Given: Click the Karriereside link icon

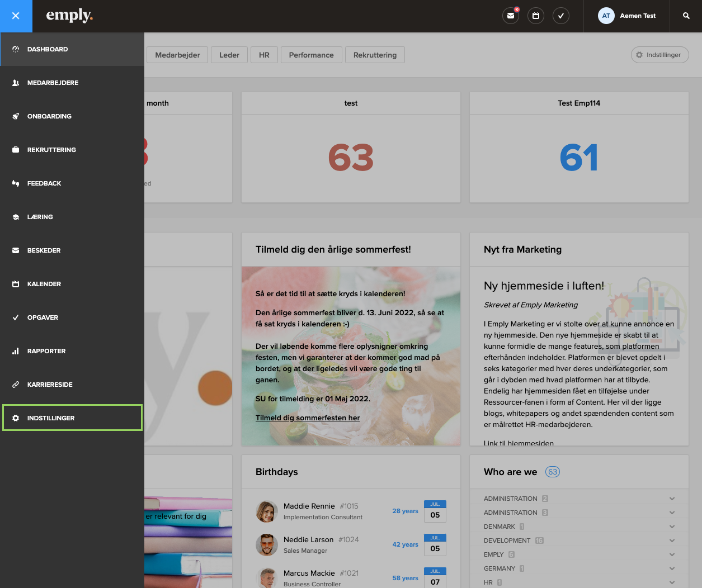Looking at the screenshot, I should 16,385.
